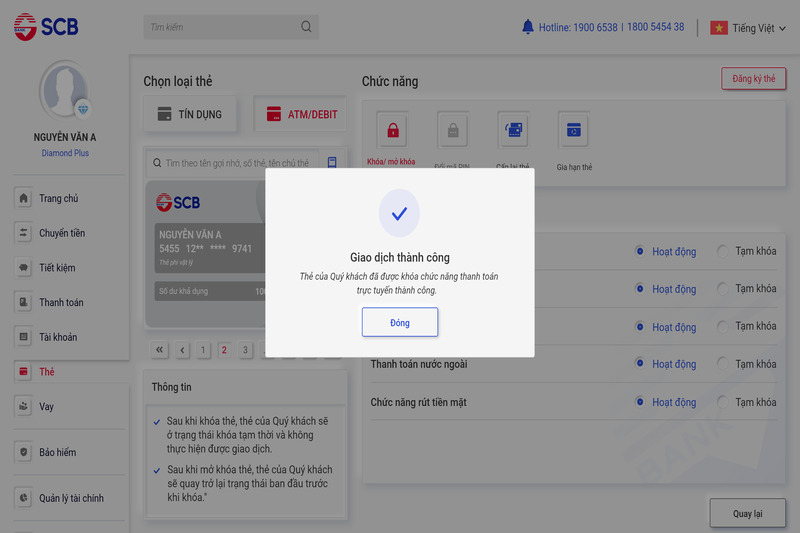The width and height of the screenshot is (800, 533).
Task: Open Tài khoản sidebar menu
Action: click(58, 337)
